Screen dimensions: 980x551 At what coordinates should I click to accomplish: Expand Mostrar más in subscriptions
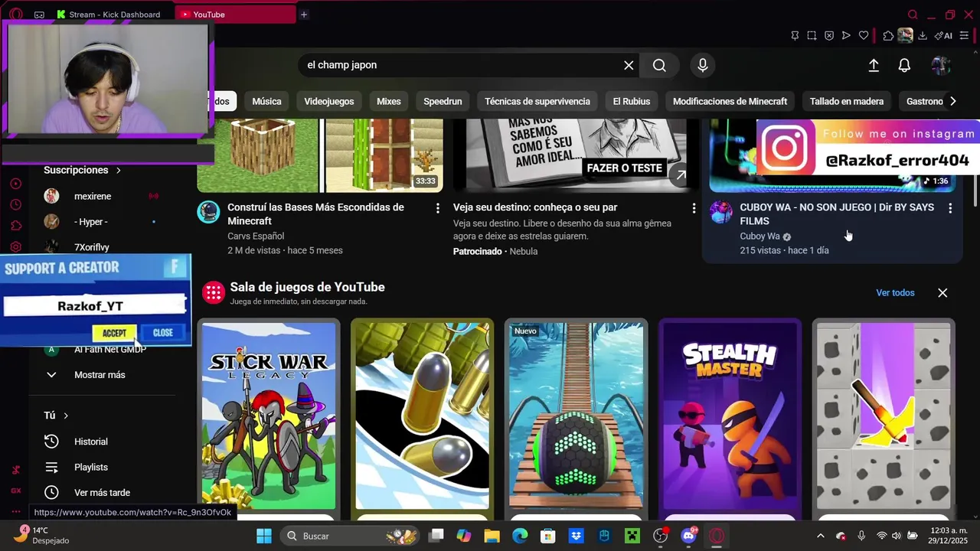(x=100, y=375)
